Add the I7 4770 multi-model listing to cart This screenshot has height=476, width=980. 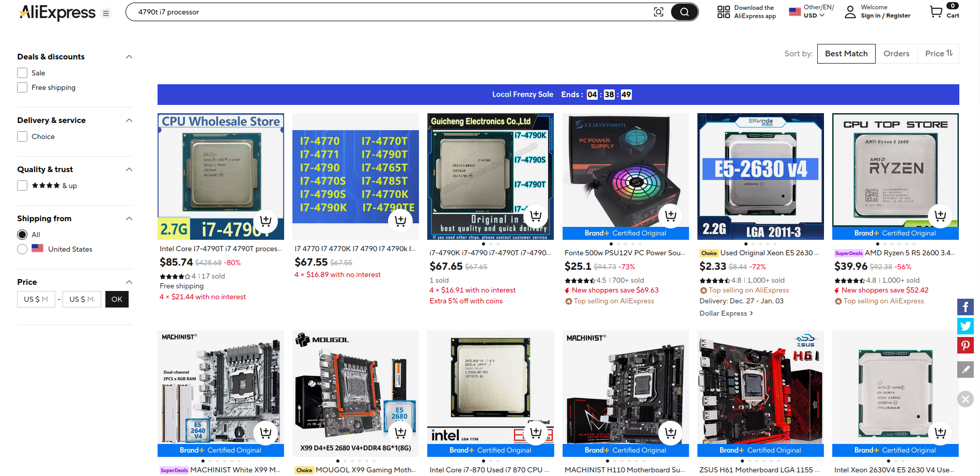pyautogui.click(x=400, y=221)
